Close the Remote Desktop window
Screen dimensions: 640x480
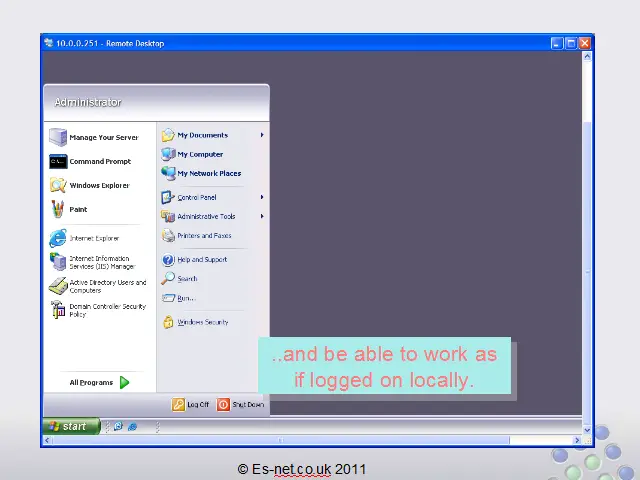pos(585,43)
